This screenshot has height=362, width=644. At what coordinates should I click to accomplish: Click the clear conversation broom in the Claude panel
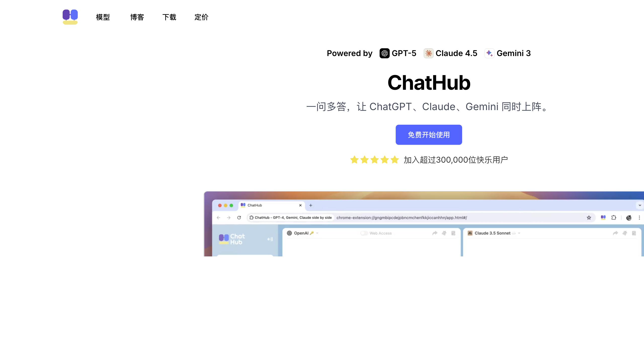tap(625, 233)
